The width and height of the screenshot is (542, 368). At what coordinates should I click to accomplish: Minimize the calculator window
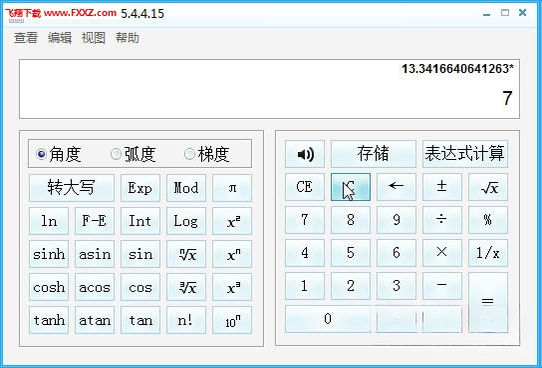click(x=487, y=14)
